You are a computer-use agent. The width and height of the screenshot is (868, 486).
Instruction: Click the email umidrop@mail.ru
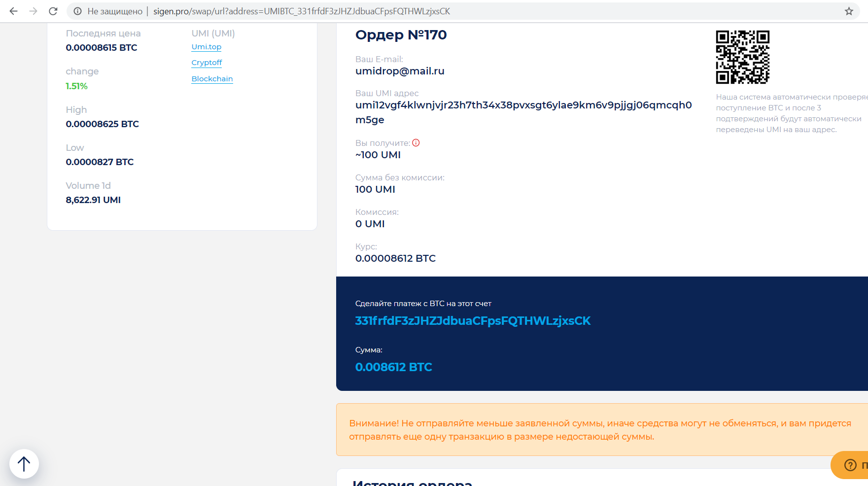point(400,71)
